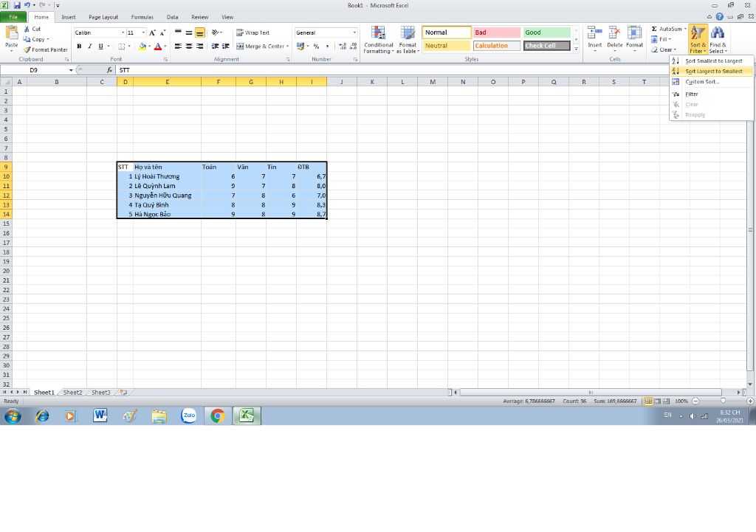
Task: Click the cell containing Nguyễn Hữu Quang
Action: (167, 196)
